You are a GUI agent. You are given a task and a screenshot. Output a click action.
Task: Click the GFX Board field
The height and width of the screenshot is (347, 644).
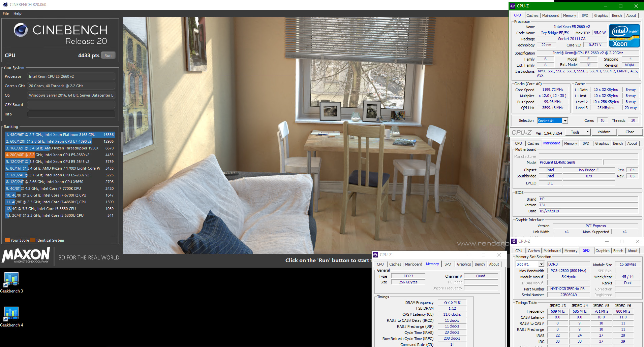[71, 105]
